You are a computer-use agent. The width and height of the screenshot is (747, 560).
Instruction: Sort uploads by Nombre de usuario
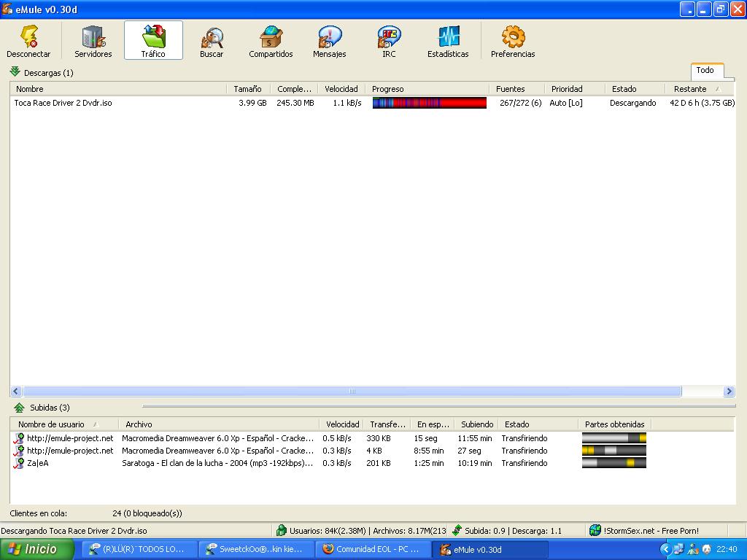65,424
